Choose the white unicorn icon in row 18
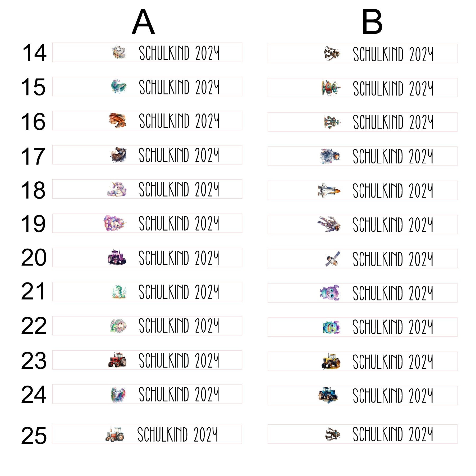This screenshot has width=476, height=476. (x=117, y=189)
